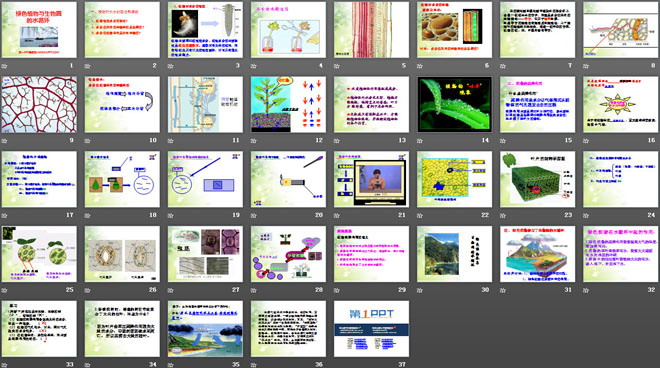This screenshot has width=660, height=368.
Task: Select slide 25 thumbnail with green stomata circles
Action: coord(39,254)
